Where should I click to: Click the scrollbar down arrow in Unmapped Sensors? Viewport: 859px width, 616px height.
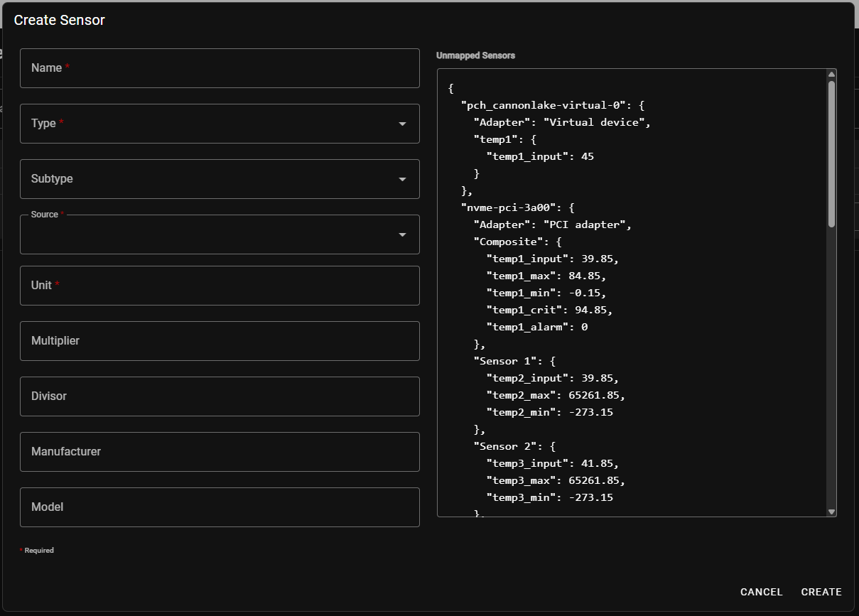click(x=831, y=511)
